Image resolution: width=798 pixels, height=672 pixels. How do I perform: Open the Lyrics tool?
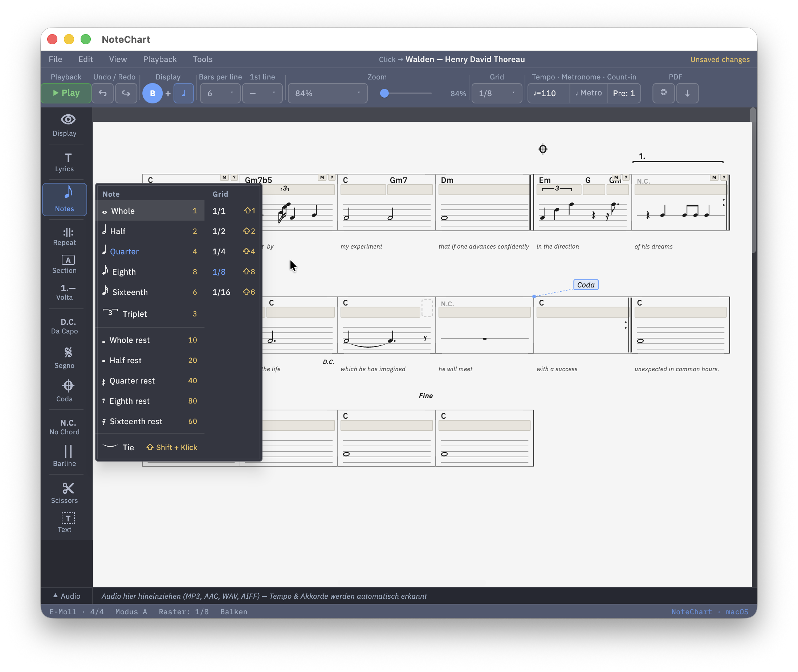click(64, 162)
